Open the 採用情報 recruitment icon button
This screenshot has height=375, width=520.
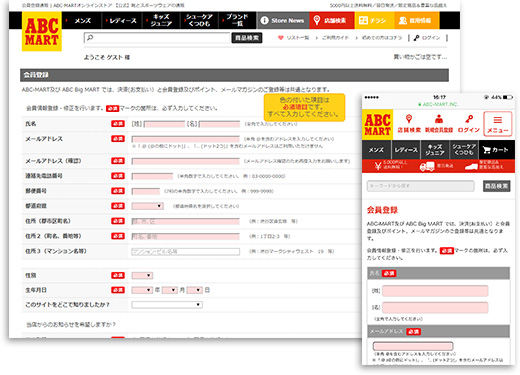pos(417,20)
